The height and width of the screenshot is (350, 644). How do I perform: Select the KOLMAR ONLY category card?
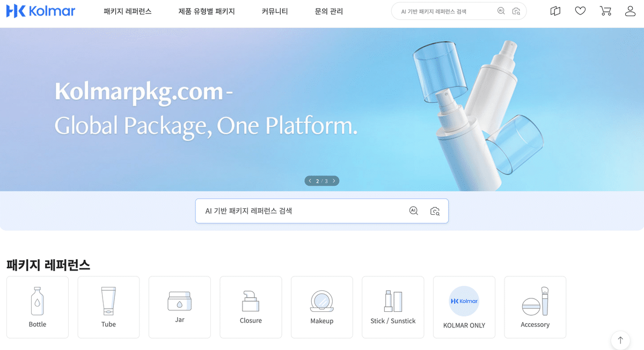coord(464,307)
